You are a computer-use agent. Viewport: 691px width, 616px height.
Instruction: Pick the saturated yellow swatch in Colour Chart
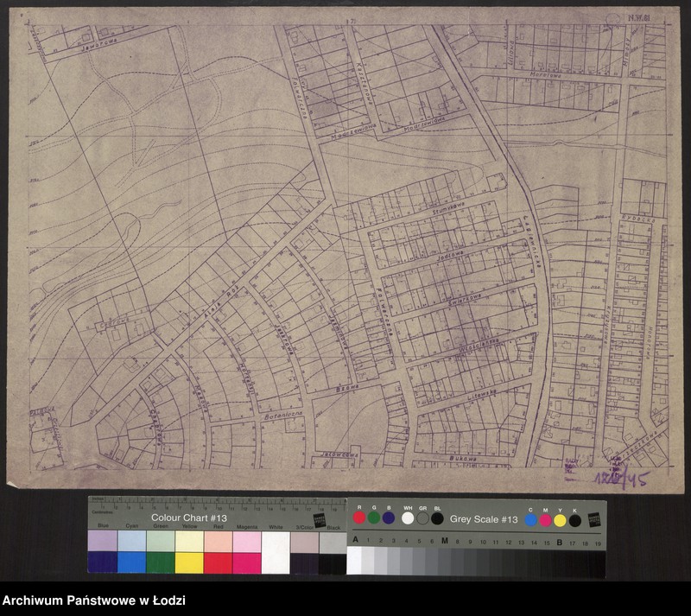(x=188, y=562)
